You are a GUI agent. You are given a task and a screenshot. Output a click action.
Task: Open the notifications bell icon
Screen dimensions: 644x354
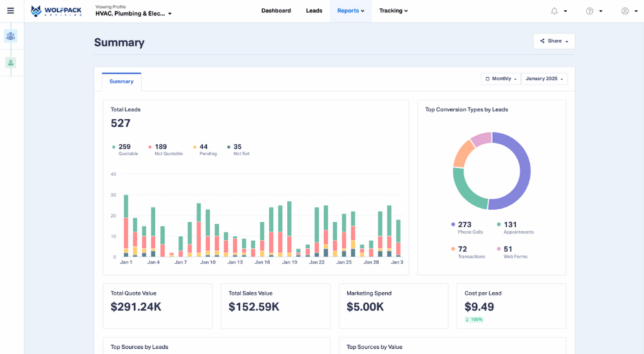coord(554,11)
